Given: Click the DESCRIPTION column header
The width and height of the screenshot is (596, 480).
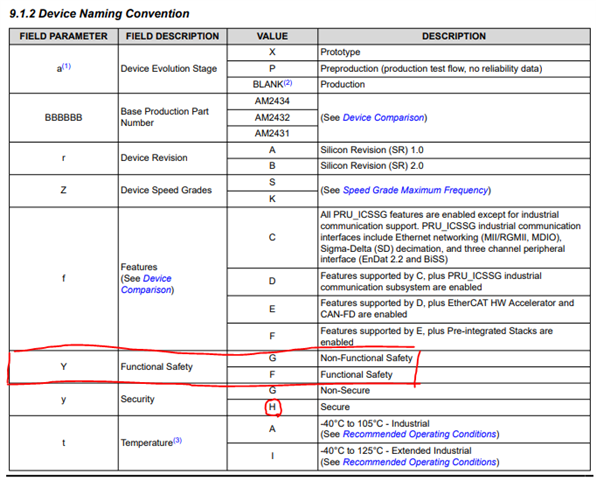Looking at the screenshot, I should point(454,36).
